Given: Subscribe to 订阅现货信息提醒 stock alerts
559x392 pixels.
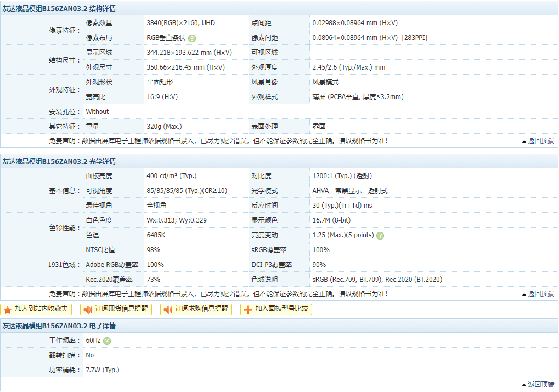Looking at the screenshot, I should [x=116, y=309].
